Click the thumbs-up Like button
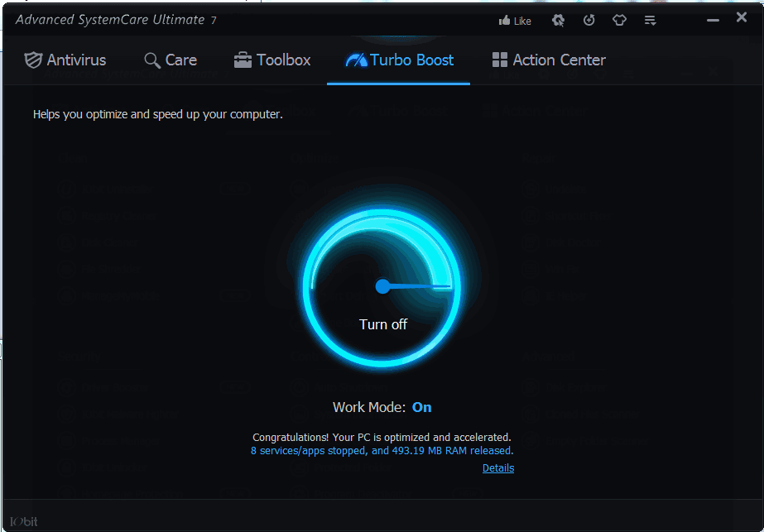 tap(515, 21)
